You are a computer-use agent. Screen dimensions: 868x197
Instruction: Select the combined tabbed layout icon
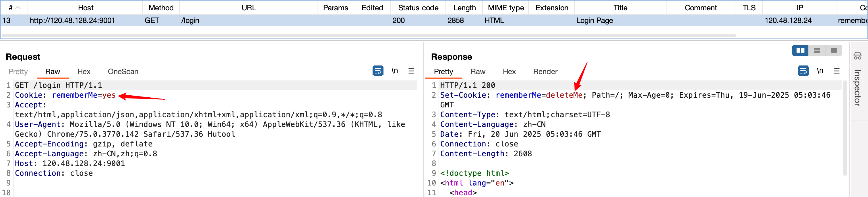click(x=834, y=50)
